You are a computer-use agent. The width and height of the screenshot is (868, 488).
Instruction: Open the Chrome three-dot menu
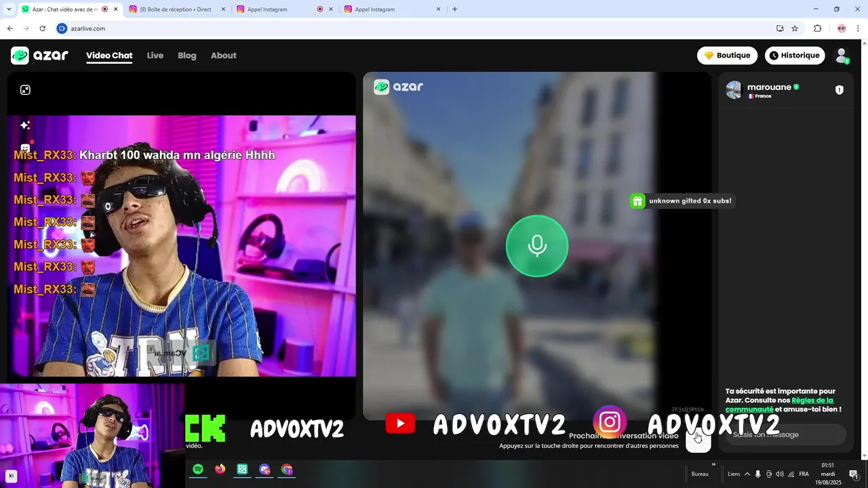pos(858,28)
